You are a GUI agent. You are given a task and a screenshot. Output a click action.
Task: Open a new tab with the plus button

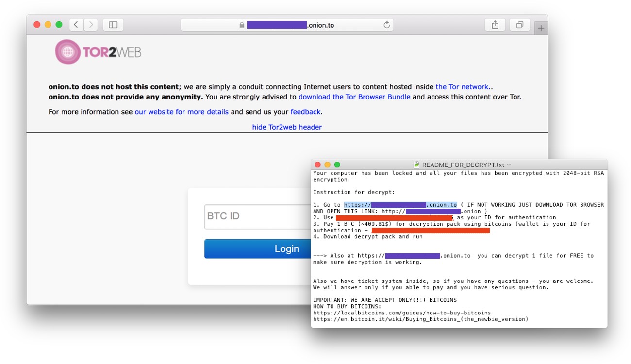click(541, 28)
